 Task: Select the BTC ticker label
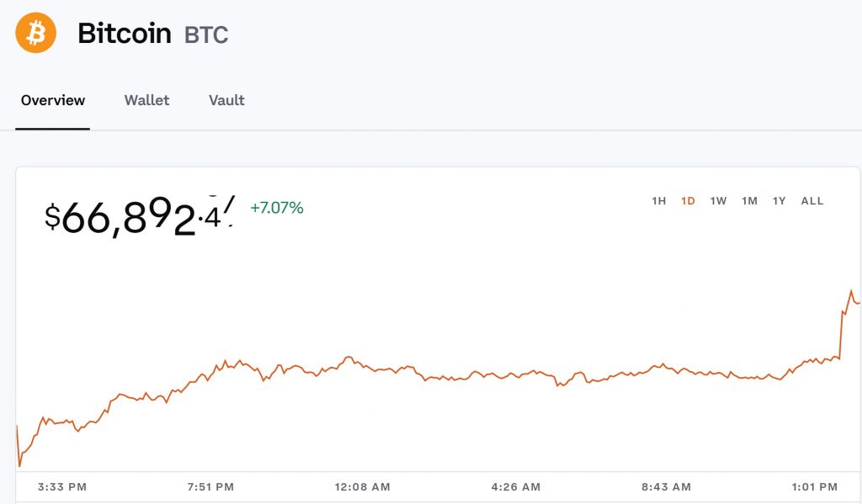click(x=205, y=36)
